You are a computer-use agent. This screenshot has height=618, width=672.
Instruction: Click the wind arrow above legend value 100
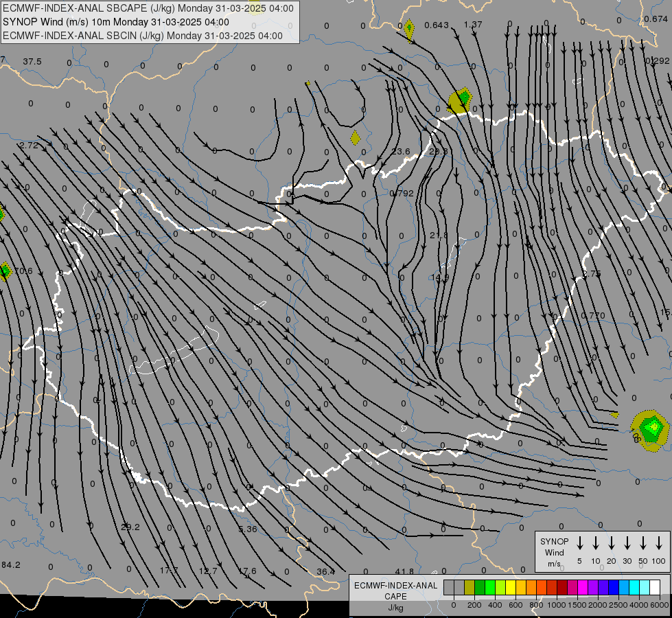[659, 543]
